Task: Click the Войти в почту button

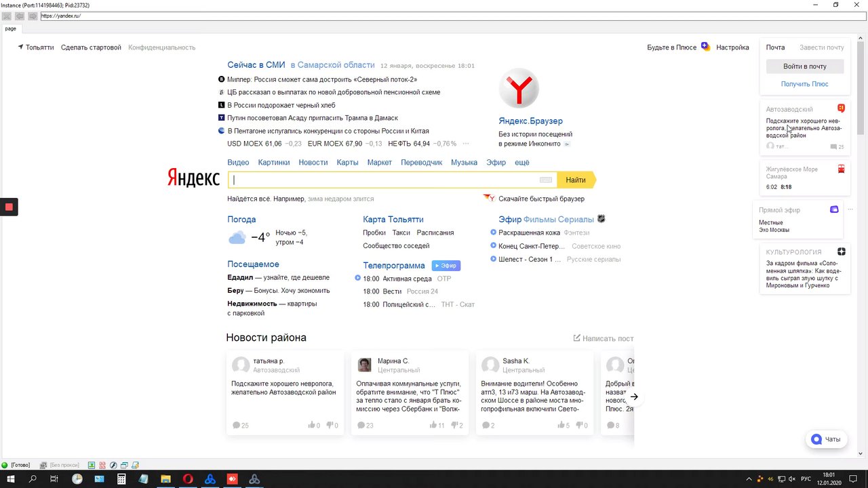Action: click(805, 66)
